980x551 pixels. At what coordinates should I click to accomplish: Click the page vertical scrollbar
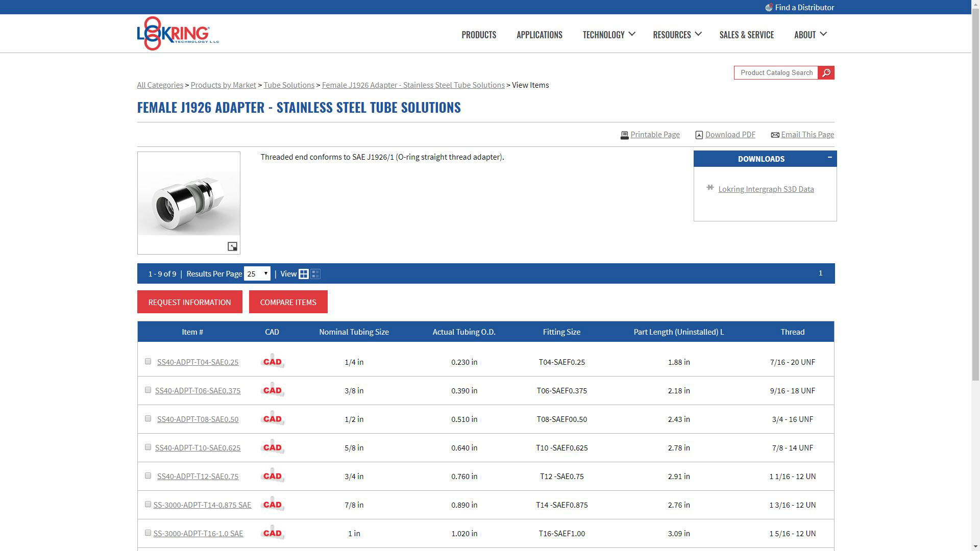pyautogui.click(x=975, y=204)
